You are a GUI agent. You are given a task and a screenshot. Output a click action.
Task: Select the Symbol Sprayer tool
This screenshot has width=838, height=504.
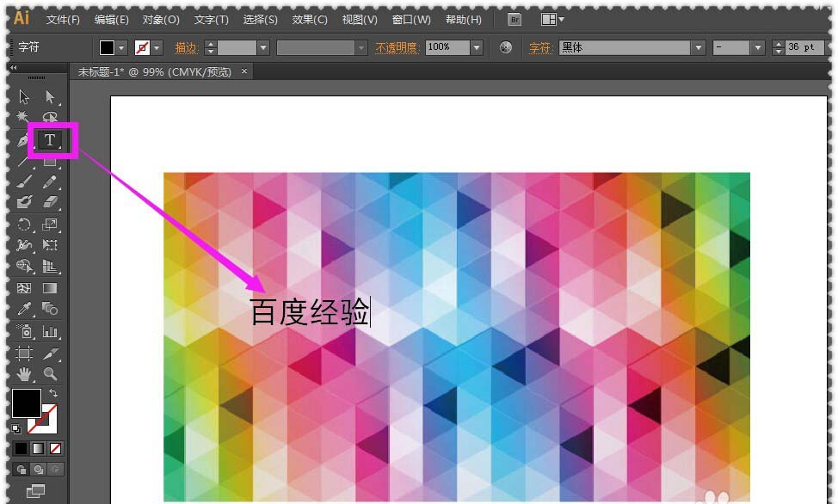pos(24,331)
